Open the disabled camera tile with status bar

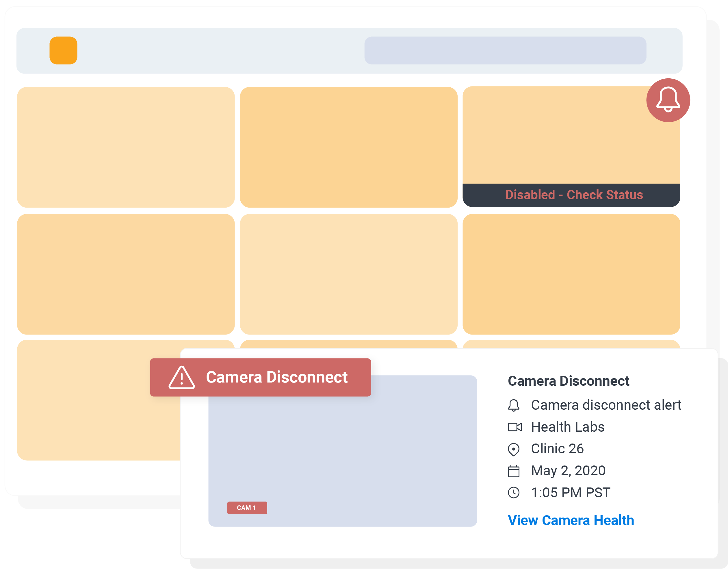click(x=571, y=147)
